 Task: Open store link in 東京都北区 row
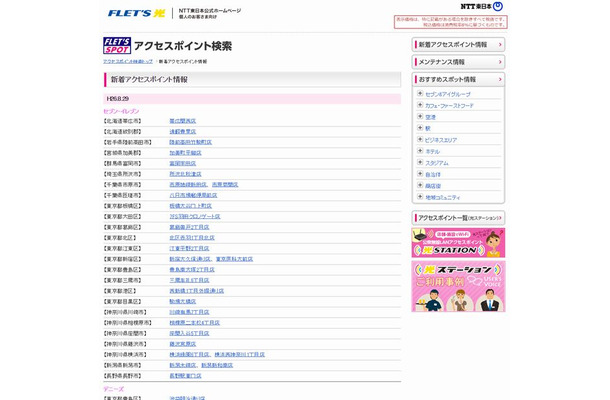tap(192, 238)
